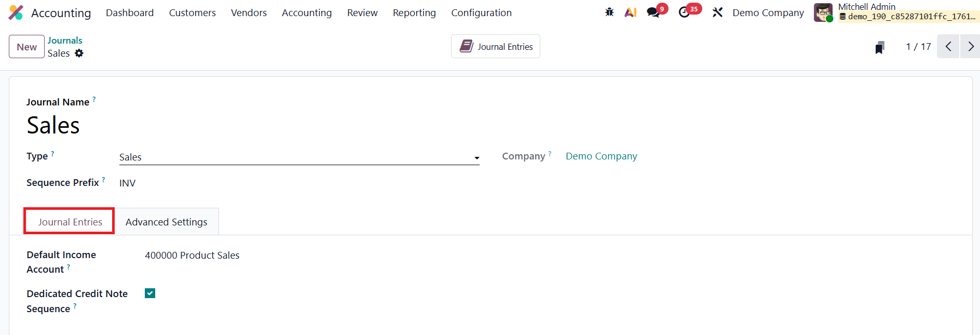Click the New button
The height and width of the screenshot is (335, 980).
[x=26, y=47]
